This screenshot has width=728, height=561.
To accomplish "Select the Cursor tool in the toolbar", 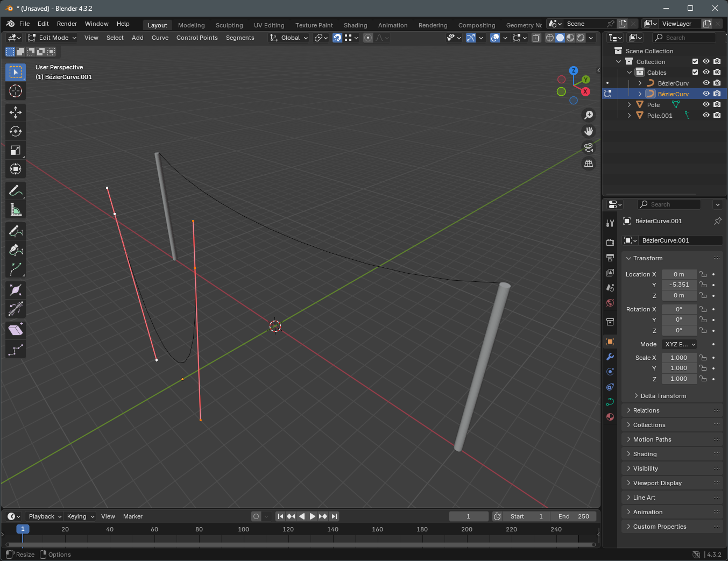I will tap(15, 91).
